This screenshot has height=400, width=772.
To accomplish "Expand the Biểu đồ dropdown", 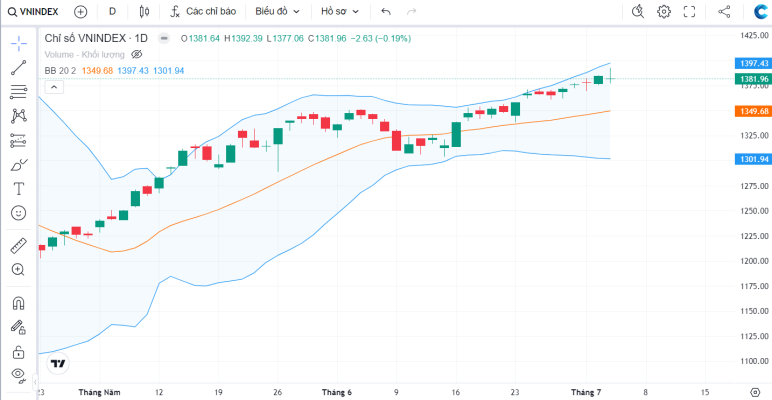I will [x=277, y=12].
